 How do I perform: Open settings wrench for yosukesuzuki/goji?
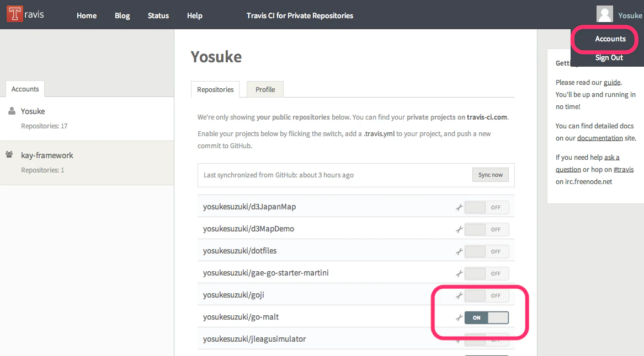tap(459, 296)
